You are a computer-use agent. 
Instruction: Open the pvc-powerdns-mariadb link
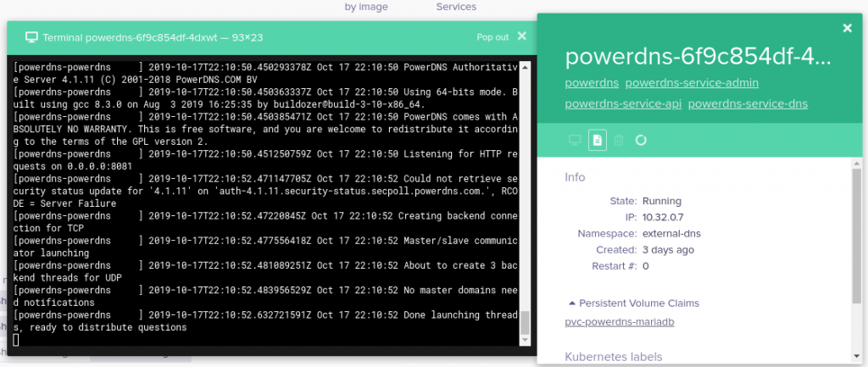click(620, 322)
